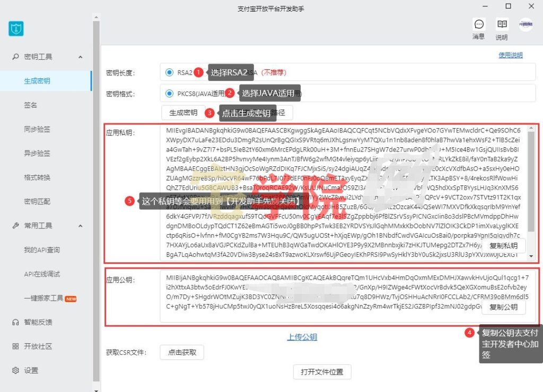Click the 不推荐 red label
Screen dimensions: 543x392
[274, 73]
